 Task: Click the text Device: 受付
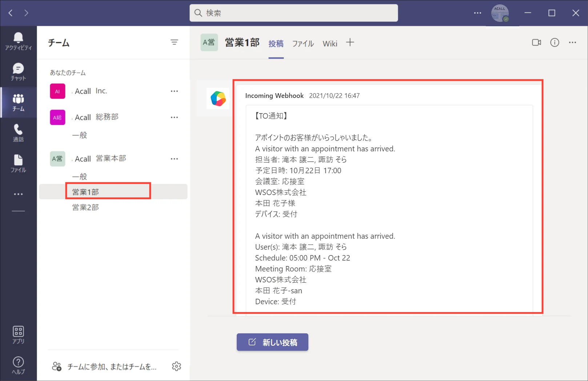click(276, 302)
